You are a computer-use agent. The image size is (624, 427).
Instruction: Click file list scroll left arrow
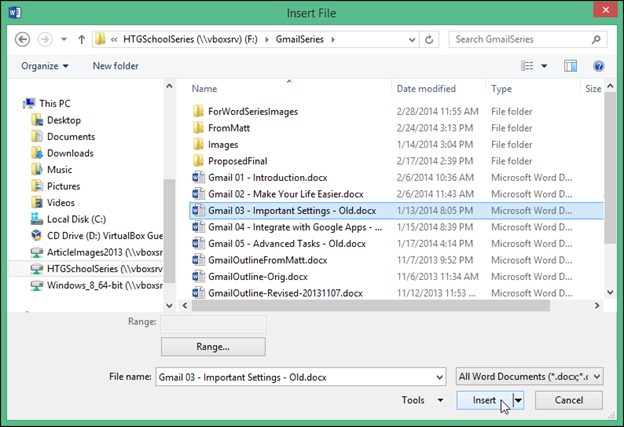click(185, 306)
